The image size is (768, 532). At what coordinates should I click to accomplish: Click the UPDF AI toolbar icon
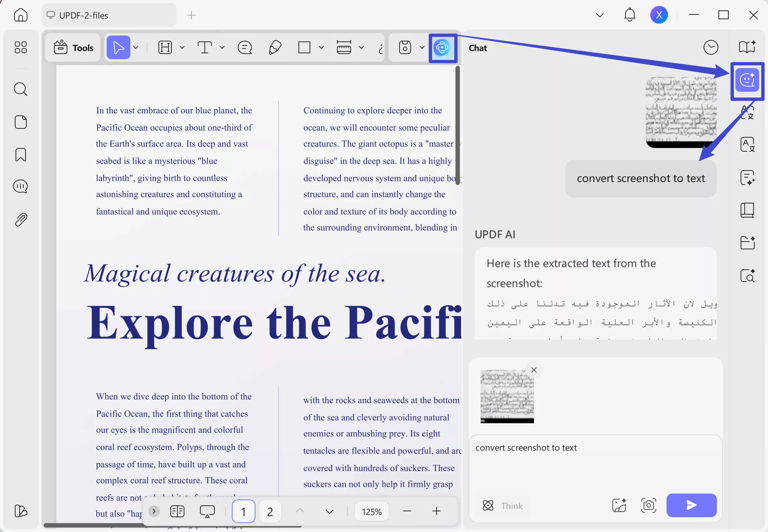click(x=443, y=48)
